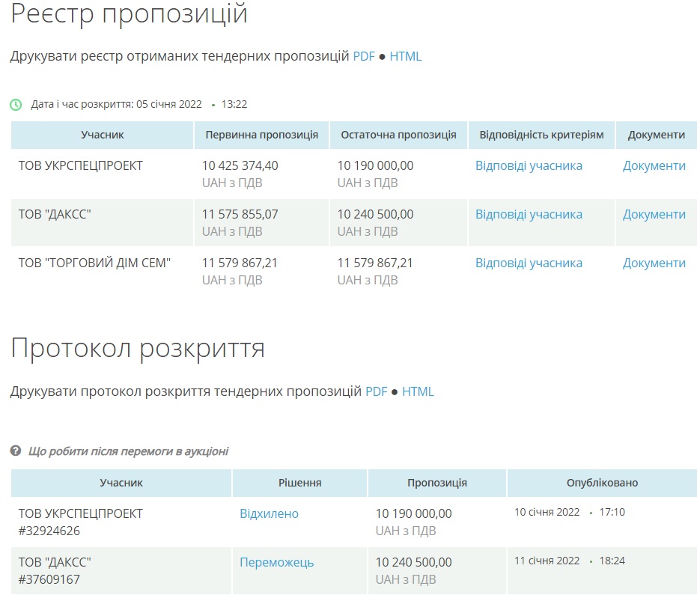Click the opening time 13:22
The width and height of the screenshot is (700, 595).
point(234,105)
